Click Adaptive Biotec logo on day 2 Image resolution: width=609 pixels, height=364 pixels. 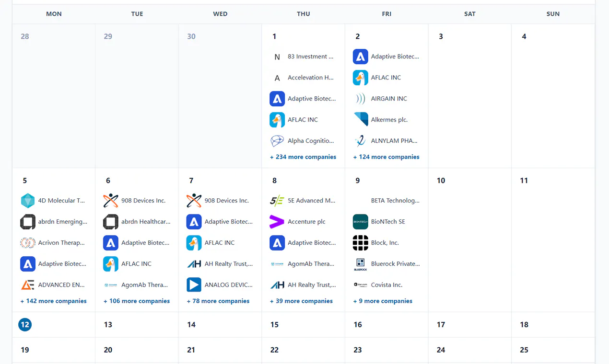click(x=360, y=57)
